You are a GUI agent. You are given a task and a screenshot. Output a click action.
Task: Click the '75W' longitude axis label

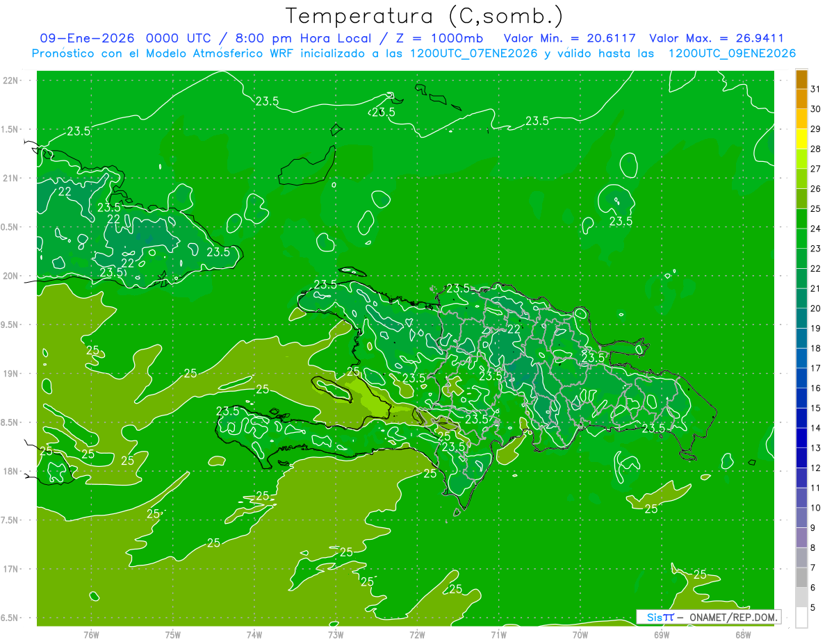pos(173,634)
